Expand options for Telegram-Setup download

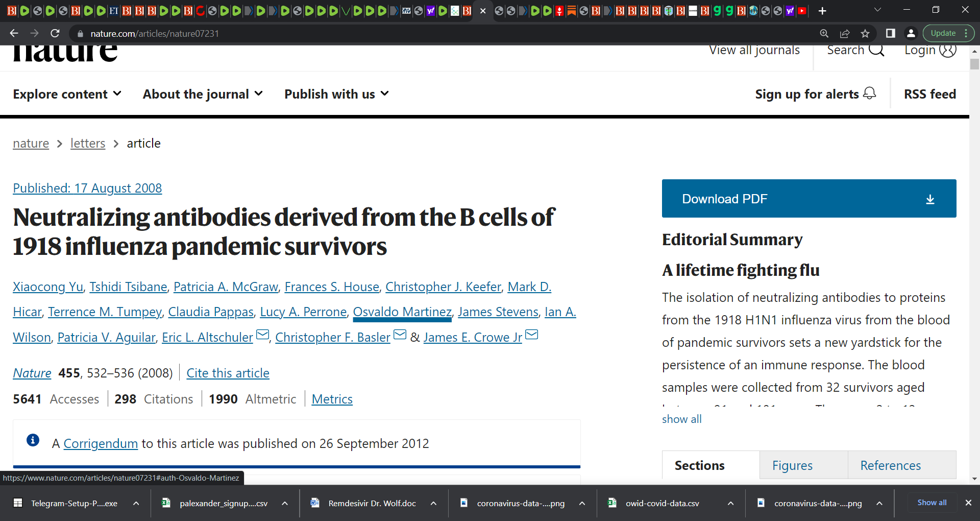[x=136, y=503]
